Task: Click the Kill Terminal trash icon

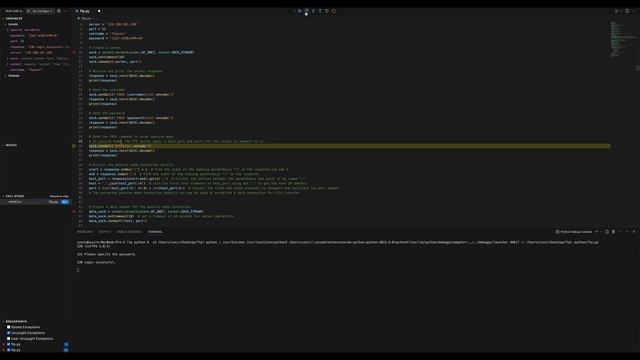Action: [x=613, y=231]
